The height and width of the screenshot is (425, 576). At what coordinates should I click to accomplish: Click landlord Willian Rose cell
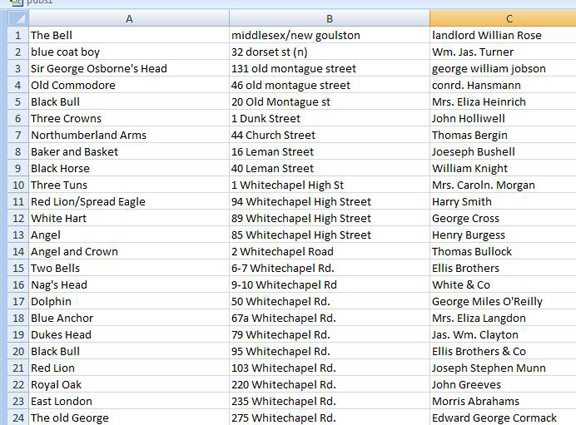(503, 35)
